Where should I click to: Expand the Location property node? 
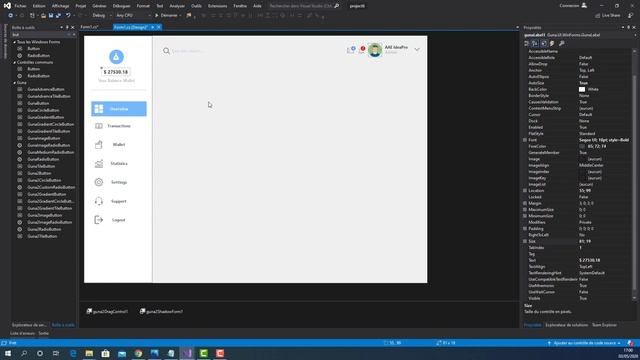click(x=525, y=191)
